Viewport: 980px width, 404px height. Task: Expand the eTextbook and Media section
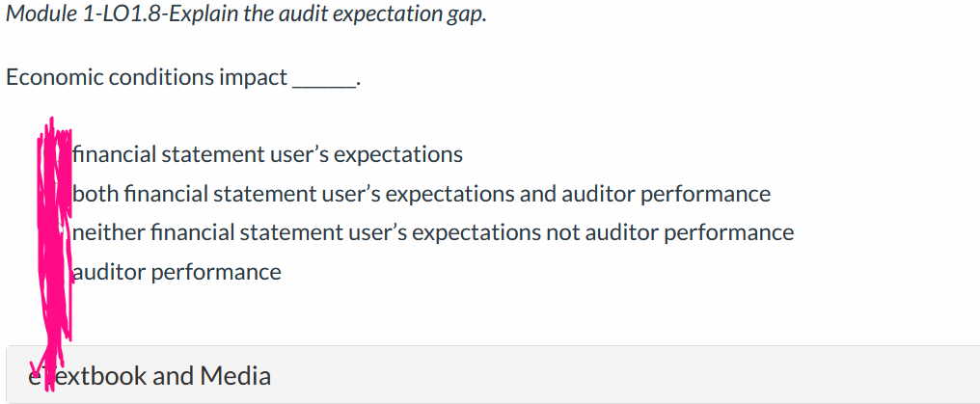tap(493, 375)
